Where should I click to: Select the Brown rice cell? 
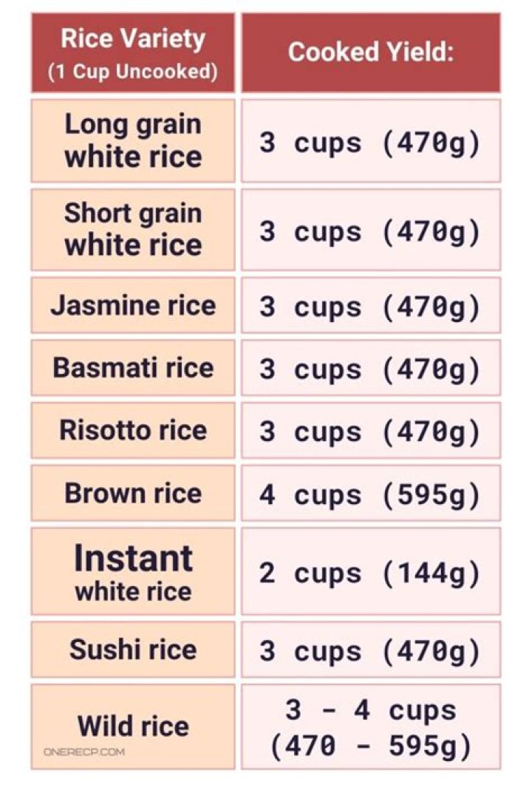[133, 493]
